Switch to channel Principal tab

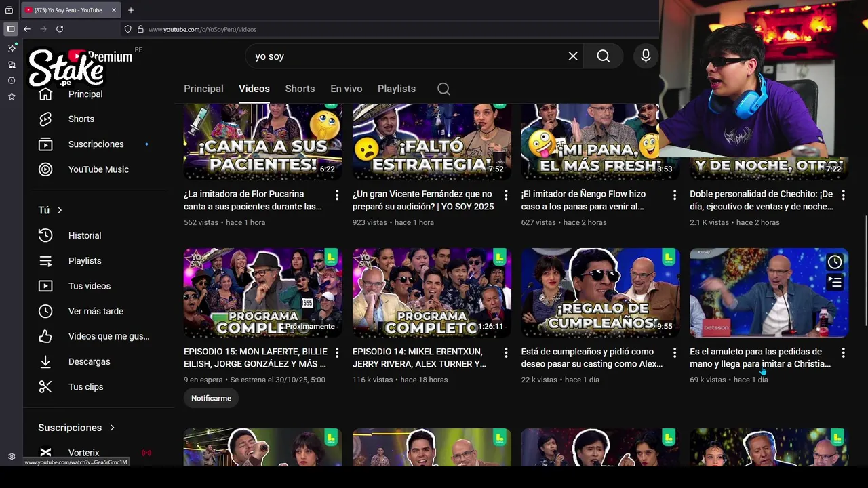click(203, 89)
